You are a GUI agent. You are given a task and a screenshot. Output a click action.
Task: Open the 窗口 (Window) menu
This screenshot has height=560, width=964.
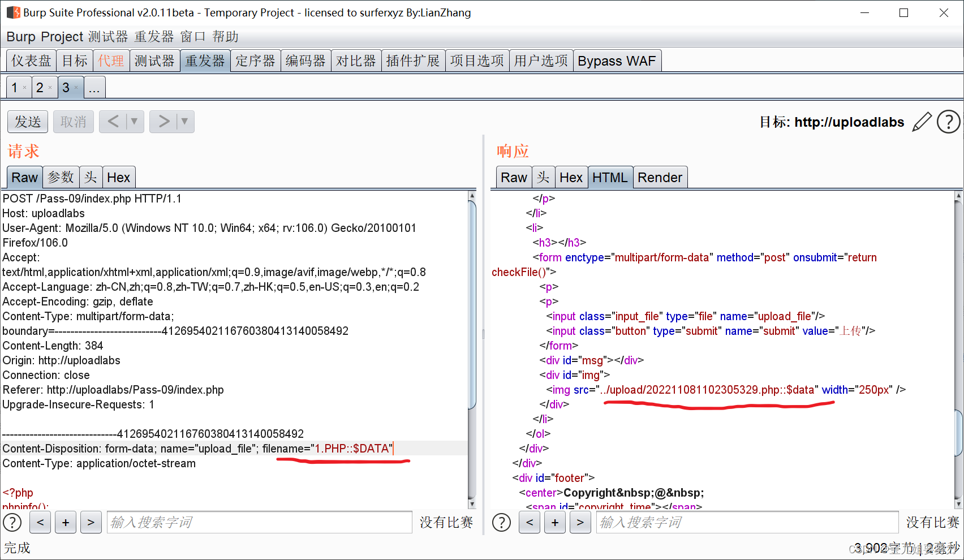pos(193,37)
